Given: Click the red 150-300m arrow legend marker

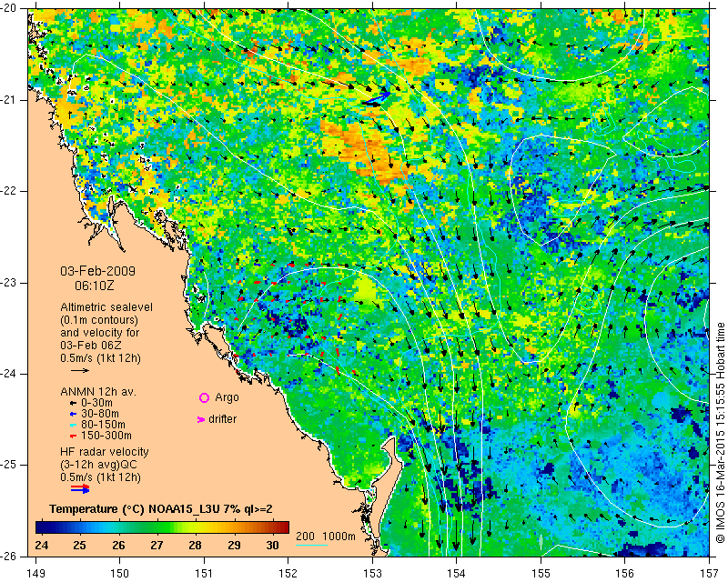Looking at the screenshot, I should pos(73,436).
